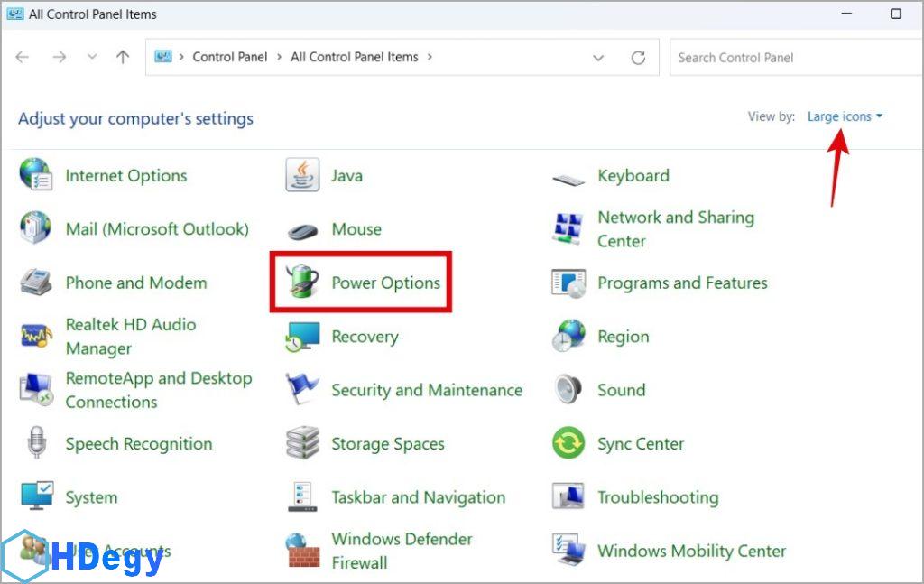Open the Region globe clock icon
Image resolution: width=924 pixels, height=584 pixels.
click(x=568, y=337)
